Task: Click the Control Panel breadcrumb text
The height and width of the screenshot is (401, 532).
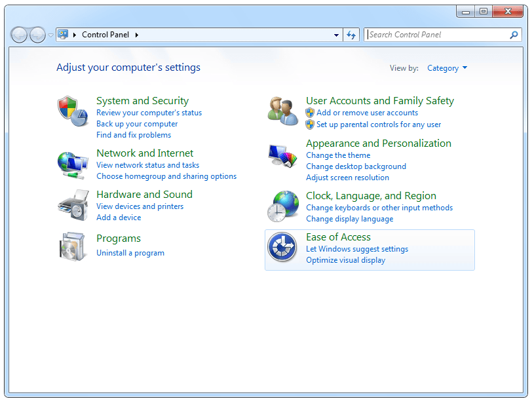Action: pyautogui.click(x=105, y=35)
